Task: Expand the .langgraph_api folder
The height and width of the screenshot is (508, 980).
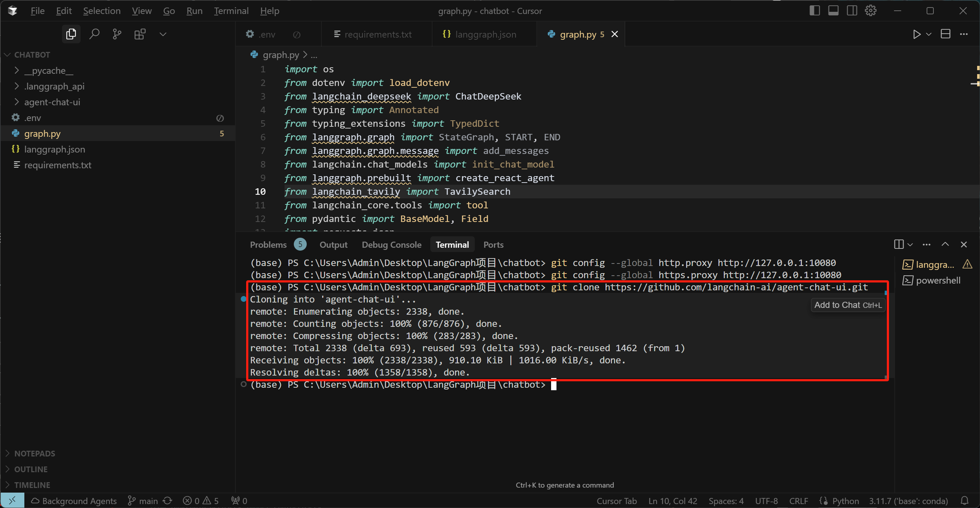Action: tap(118, 86)
